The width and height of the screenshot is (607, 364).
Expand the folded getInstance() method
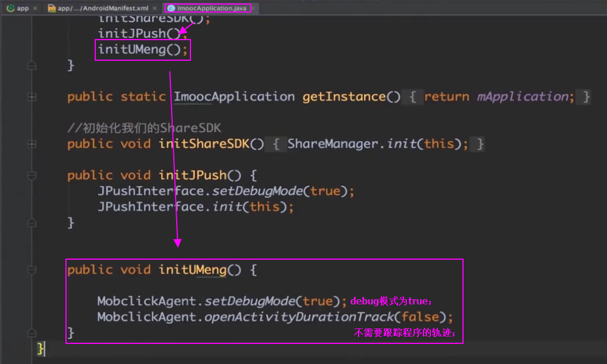click(32, 97)
